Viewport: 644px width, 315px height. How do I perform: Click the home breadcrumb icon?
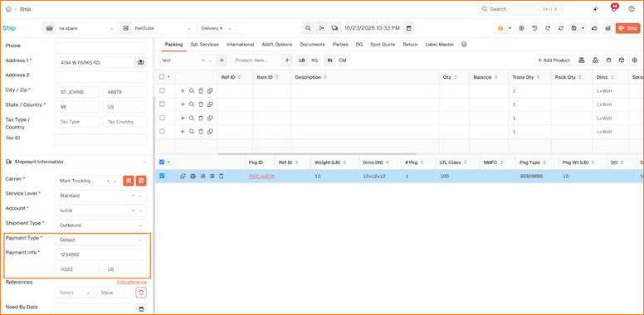point(8,9)
